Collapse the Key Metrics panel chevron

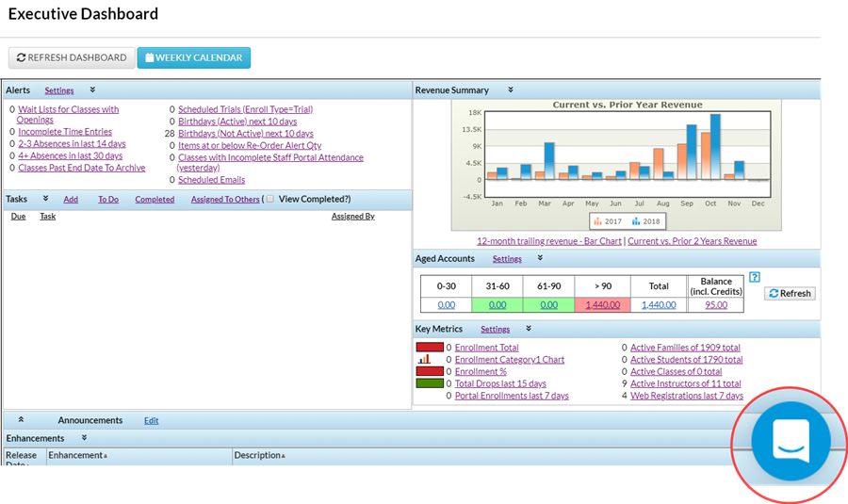(529, 328)
